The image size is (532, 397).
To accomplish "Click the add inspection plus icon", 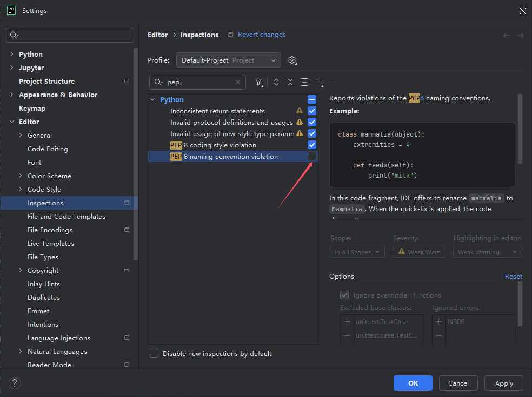I will (x=318, y=82).
